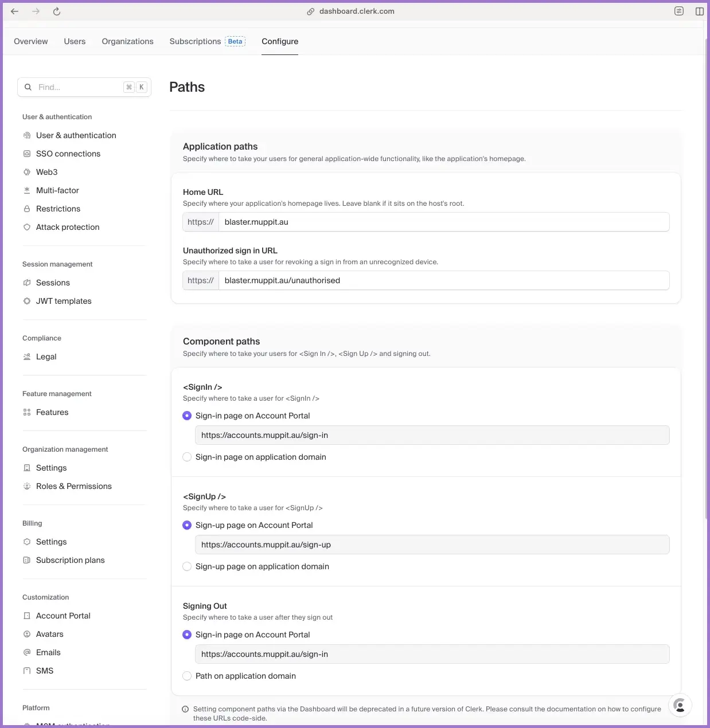Click the browser back arrow

[x=15, y=11]
